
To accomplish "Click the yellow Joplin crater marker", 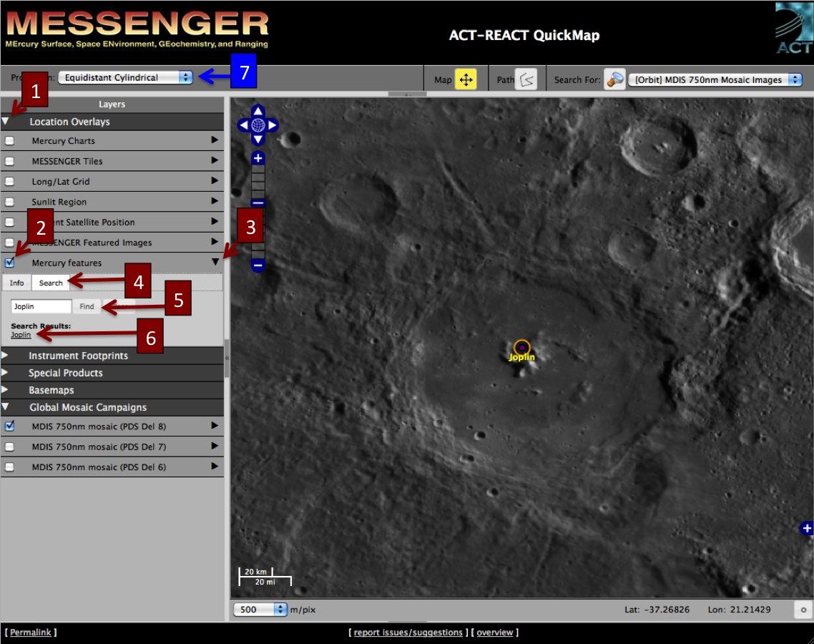I will tap(521, 348).
